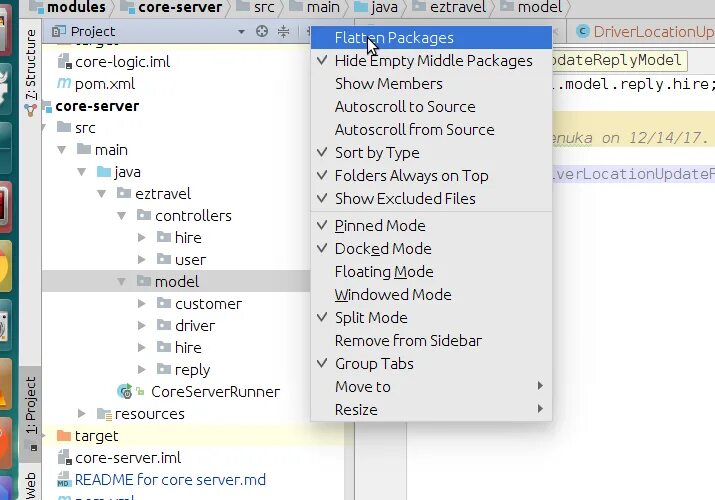Toggle Show Excluded Files
Image resolution: width=715 pixels, height=500 pixels.
tap(431, 198)
